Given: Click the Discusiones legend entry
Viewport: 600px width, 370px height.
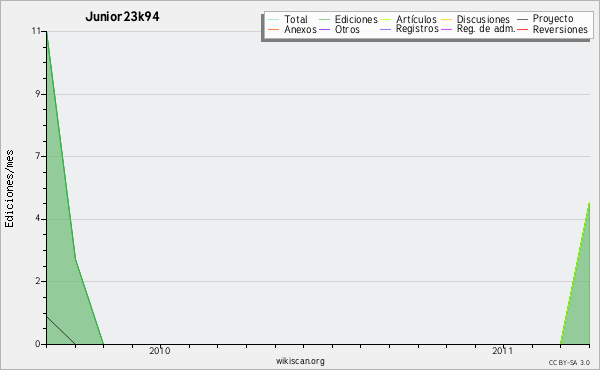Looking at the screenshot, I should pyautogui.click(x=476, y=19).
